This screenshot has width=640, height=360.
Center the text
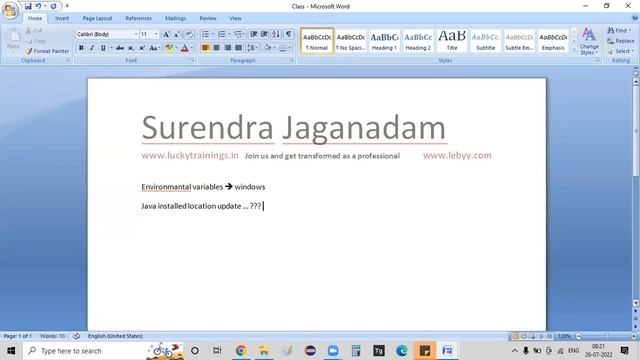point(216,48)
